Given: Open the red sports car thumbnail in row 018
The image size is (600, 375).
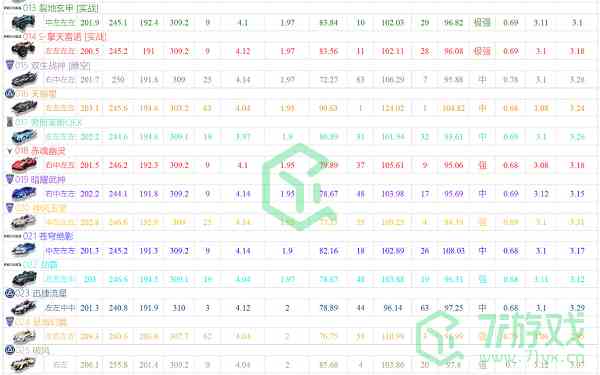Looking at the screenshot, I should [x=24, y=165].
